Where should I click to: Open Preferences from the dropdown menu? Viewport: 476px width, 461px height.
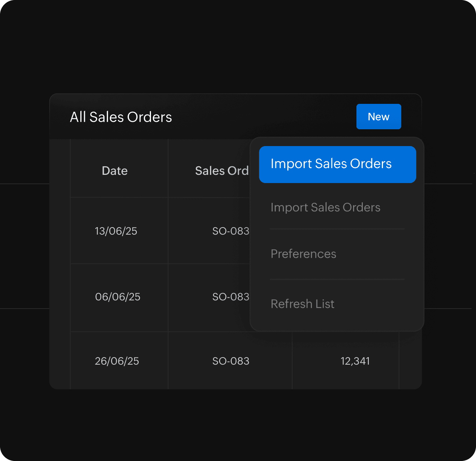click(303, 254)
